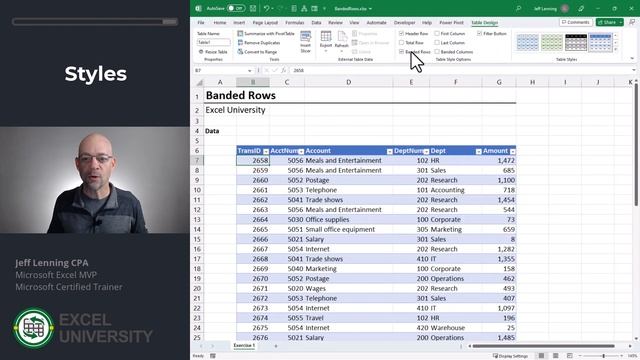Click the Convert to Range icon
Viewport: 640px width, 360px height.
(x=240, y=52)
